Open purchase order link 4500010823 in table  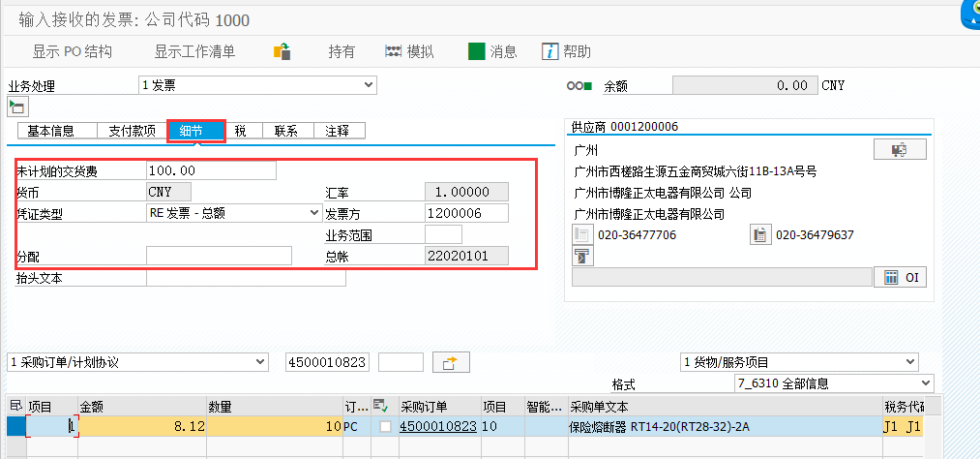(x=438, y=426)
